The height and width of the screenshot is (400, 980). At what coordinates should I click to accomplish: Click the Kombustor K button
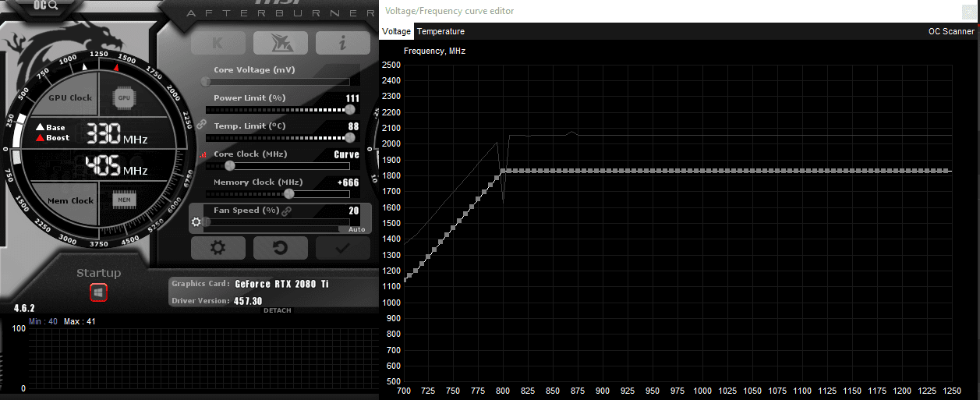[x=218, y=43]
